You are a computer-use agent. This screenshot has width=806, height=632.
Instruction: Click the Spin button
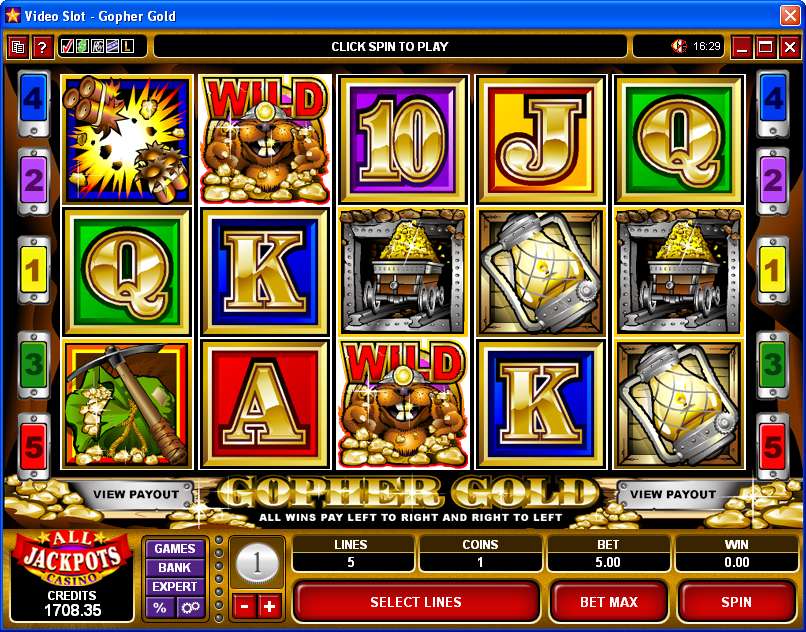click(736, 602)
